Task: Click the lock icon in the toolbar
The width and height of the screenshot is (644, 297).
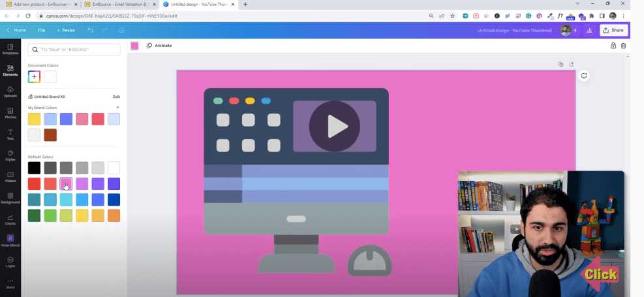Action: 613,46
